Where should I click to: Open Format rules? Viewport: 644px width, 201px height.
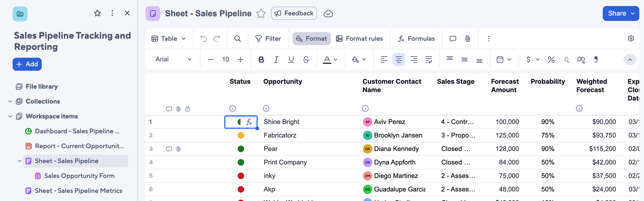[360, 39]
